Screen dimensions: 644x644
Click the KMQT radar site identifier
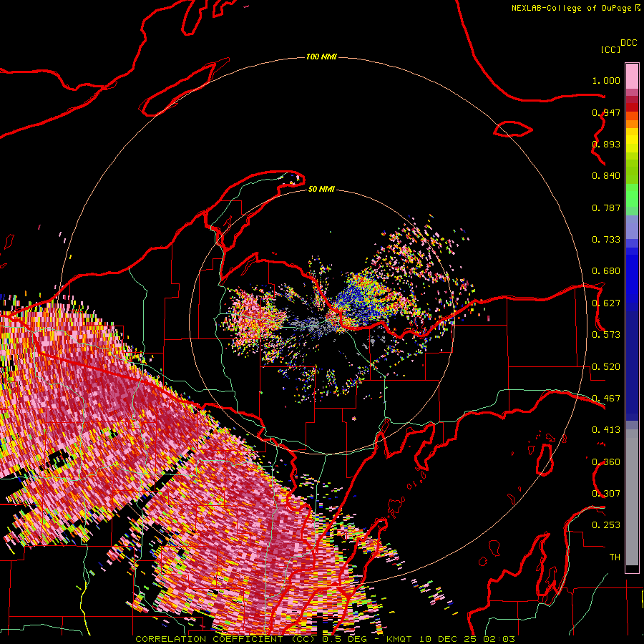[399, 639]
